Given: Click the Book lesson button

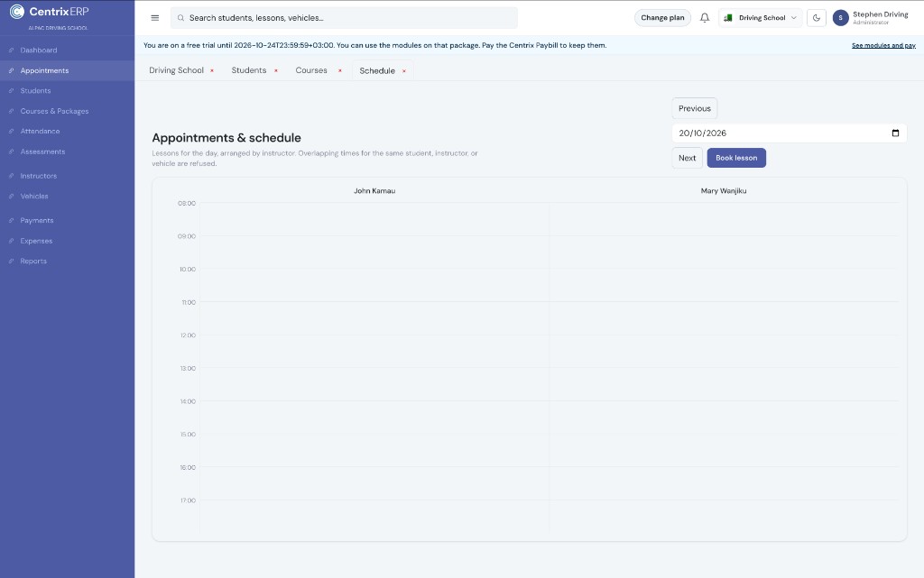Looking at the screenshot, I should click(x=736, y=158).
